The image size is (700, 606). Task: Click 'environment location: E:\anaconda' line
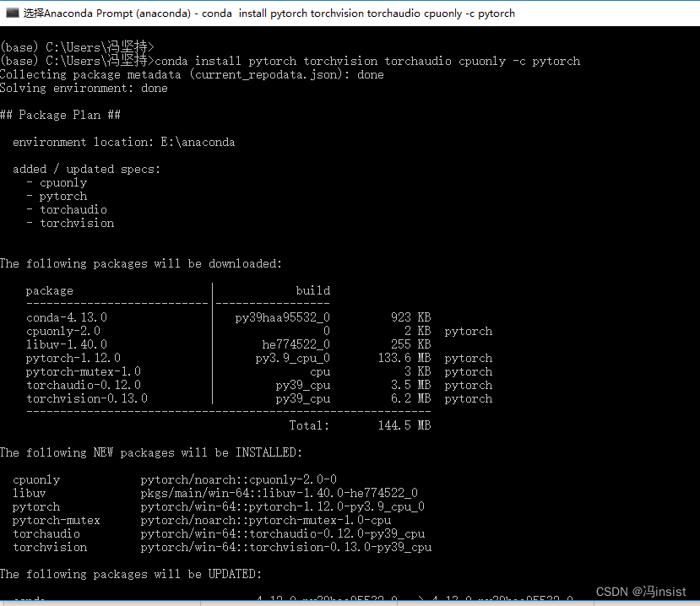tap(123, 142)
